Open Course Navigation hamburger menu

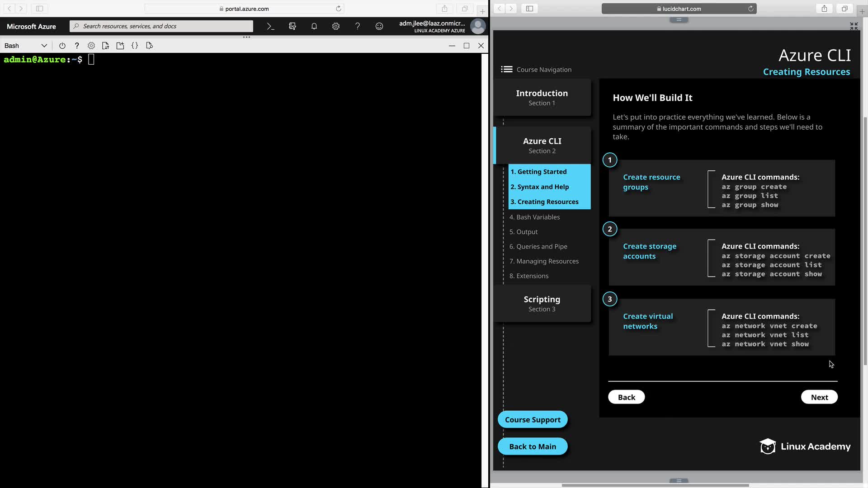pos(506,69)
